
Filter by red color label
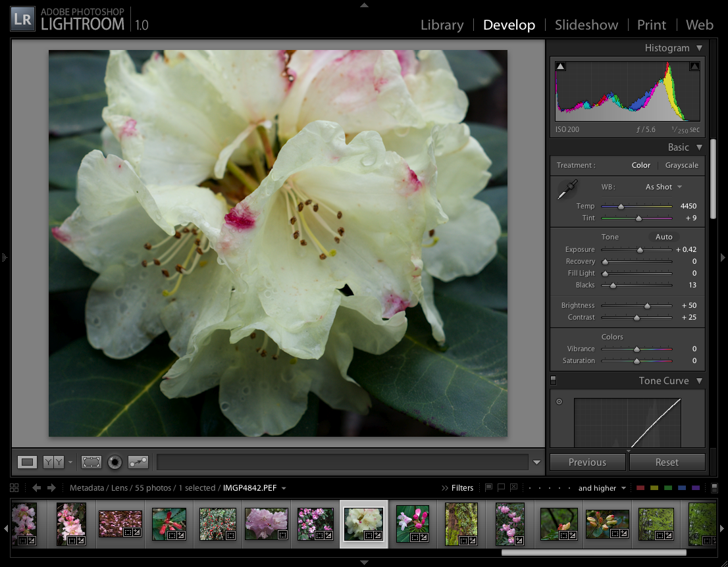pos(640,488)
